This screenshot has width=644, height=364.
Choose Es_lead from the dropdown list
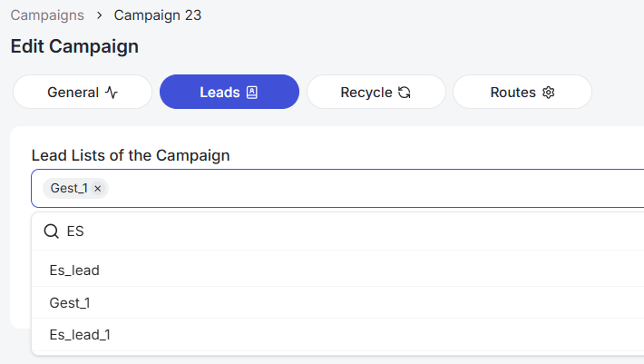[337, 271]
